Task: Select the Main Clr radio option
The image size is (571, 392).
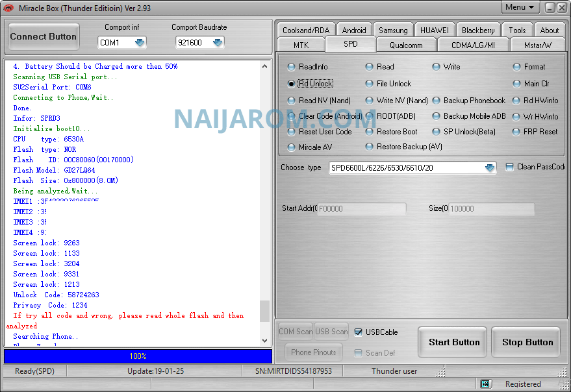Action: [x=531, y=84]
